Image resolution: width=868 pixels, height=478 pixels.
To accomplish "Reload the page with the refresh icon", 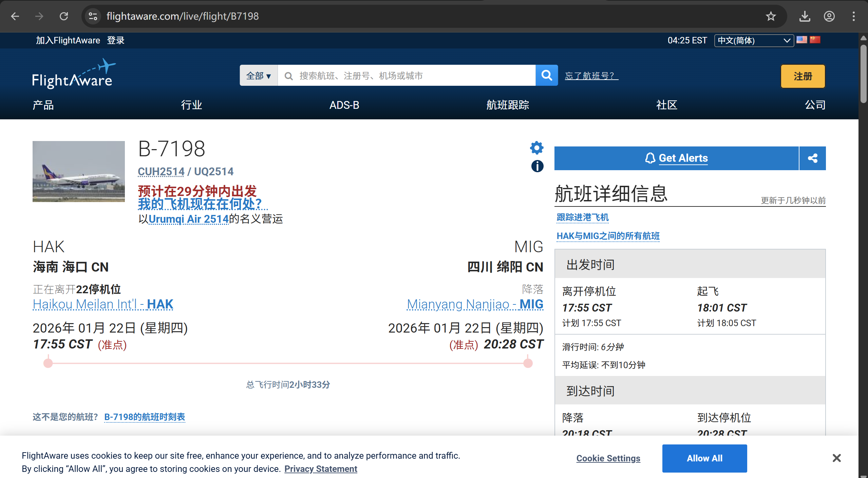I will coord(64,16).
